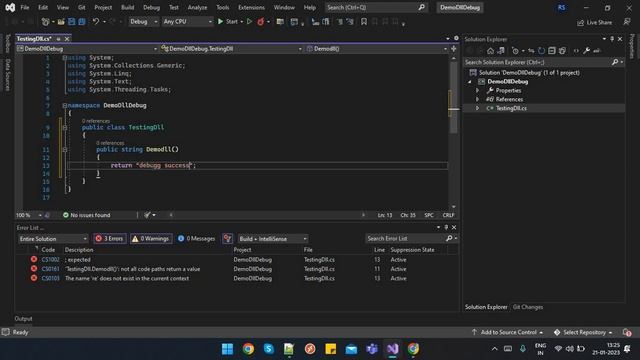The image size is (640, 360).
Task: Click the Windows Start button
Action: coord(227,349)
